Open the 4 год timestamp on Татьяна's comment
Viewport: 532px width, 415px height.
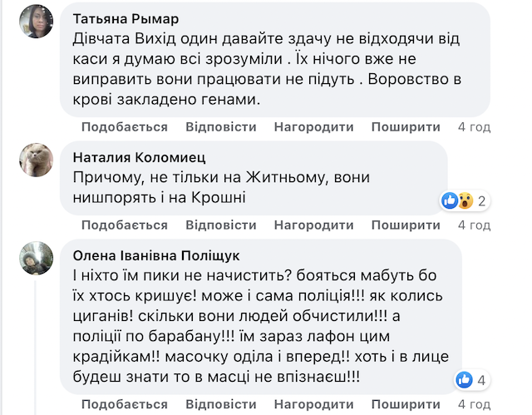474,127
